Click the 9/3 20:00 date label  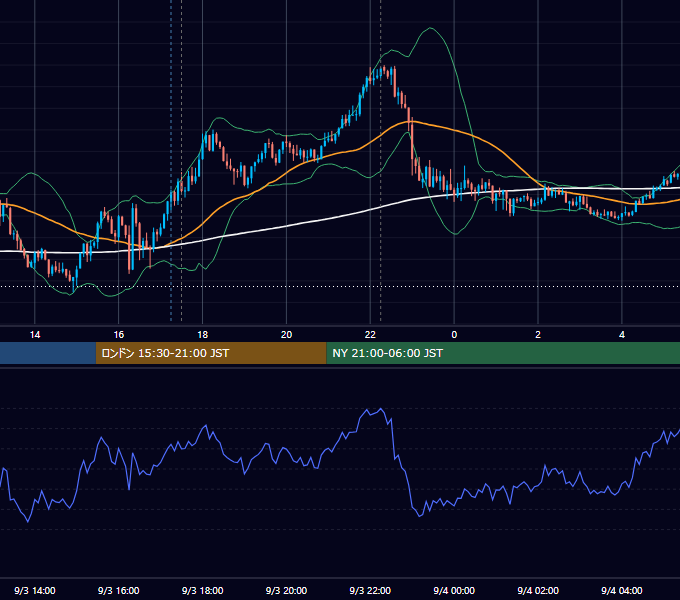[x=286, y=590]
